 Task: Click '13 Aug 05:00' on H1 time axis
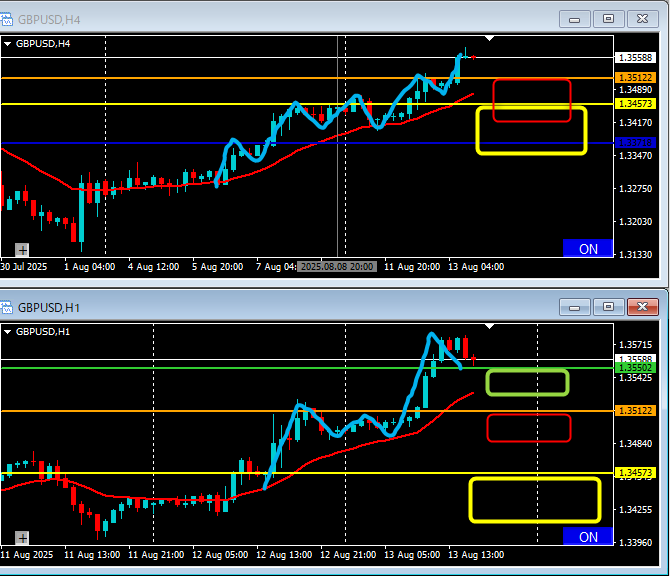[412, 555]
